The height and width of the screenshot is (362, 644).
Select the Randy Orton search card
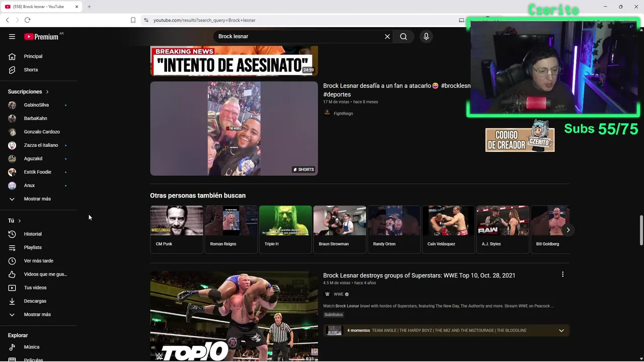(394, 229)
